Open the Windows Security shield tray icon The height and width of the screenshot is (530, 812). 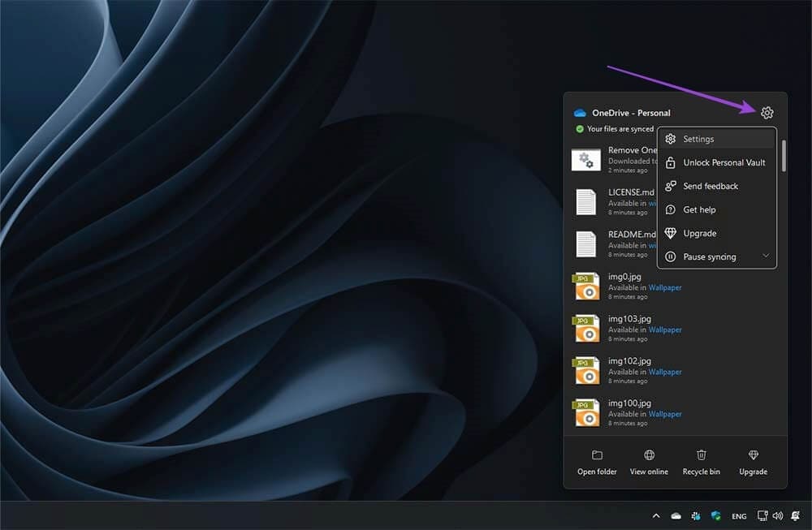coord(715,515)
